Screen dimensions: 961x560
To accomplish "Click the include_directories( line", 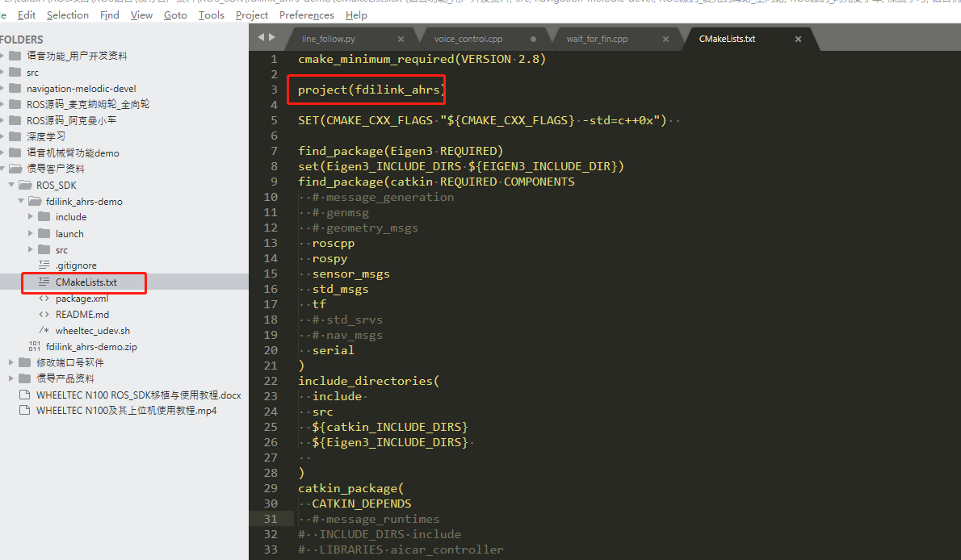I will click(368, 381).
